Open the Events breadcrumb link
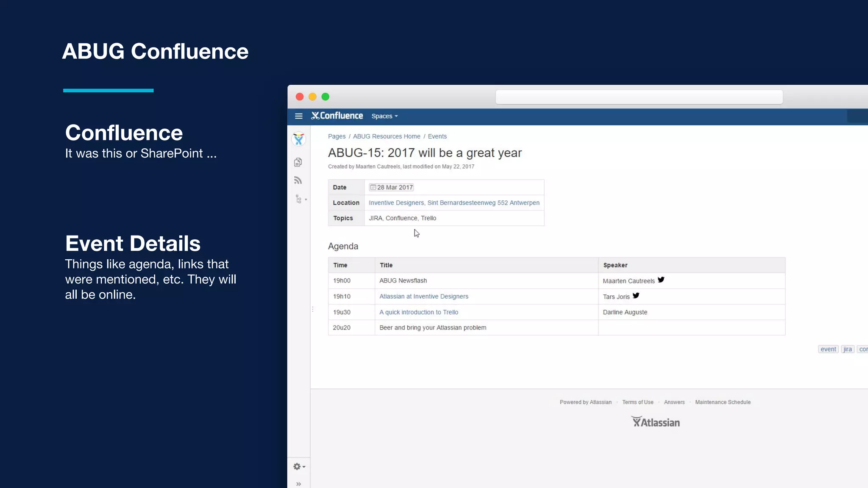Viewport: 868px width, 488px height. click(x=437, y=136)
